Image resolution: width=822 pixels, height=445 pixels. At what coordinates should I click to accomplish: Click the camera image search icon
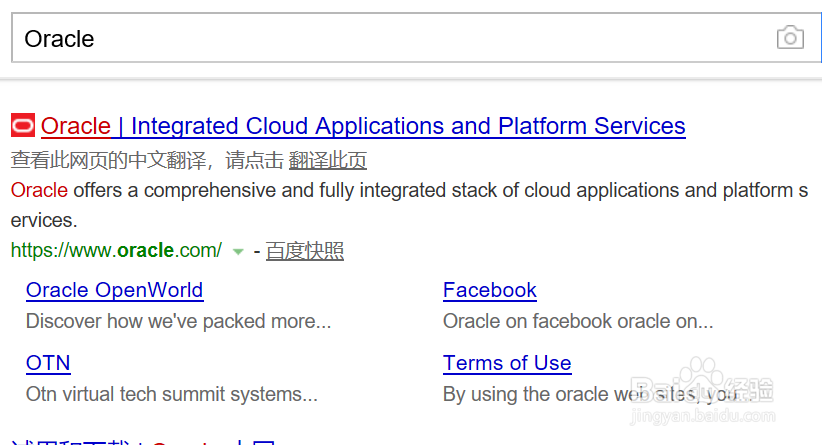click(x=790, y=37)
